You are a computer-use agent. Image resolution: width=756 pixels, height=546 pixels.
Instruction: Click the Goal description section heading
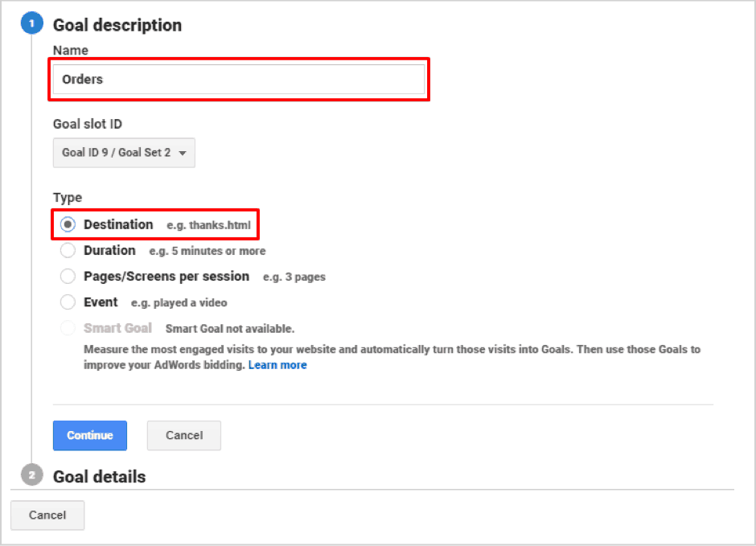point(117,25)
